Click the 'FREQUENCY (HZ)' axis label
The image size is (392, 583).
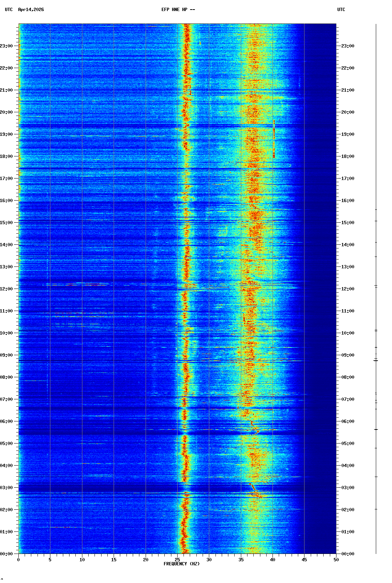(181, 564)
